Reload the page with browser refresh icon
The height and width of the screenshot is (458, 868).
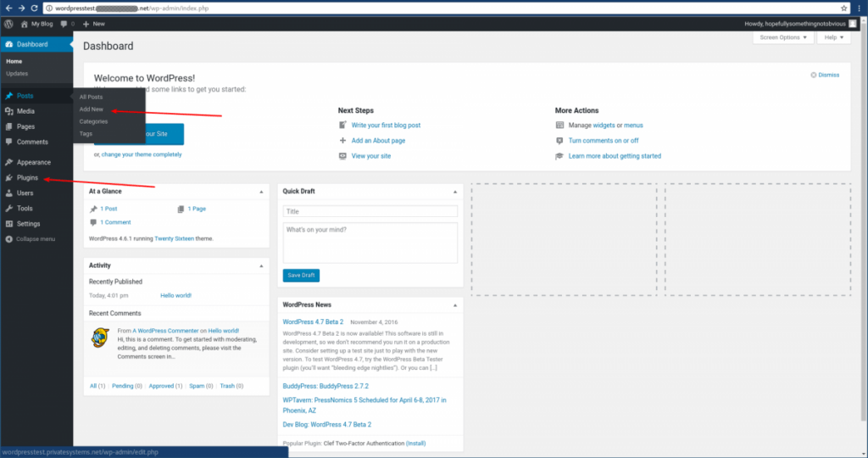click(34, 8)
